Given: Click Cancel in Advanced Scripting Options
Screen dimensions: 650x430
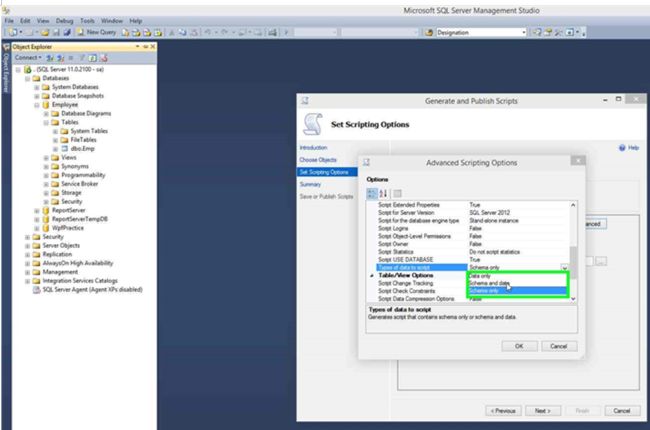Looking at the screenshot, I should [x=559, y=346].
